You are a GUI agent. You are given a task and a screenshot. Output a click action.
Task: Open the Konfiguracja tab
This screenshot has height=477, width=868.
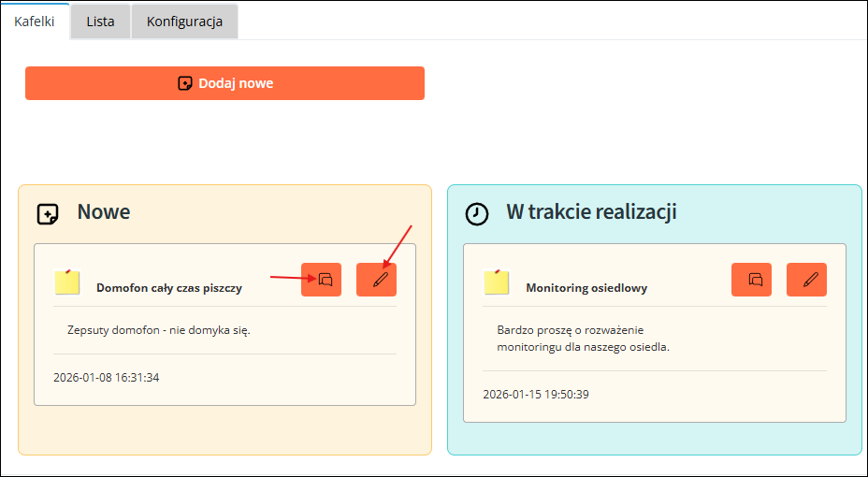(184, 22)
